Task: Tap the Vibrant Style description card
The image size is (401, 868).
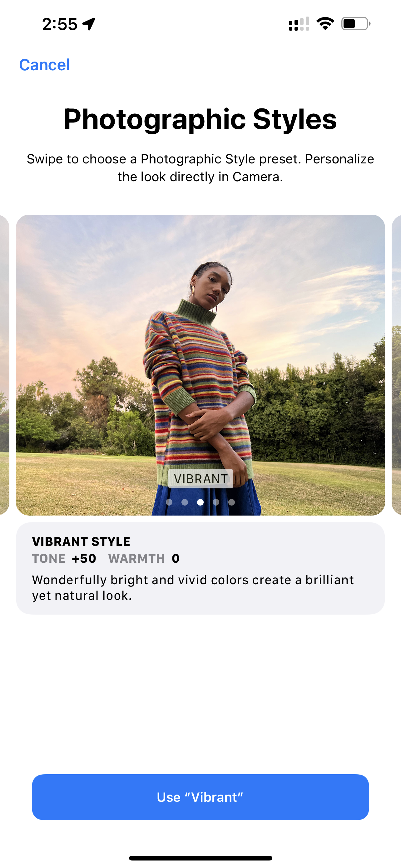Action: 200,568
